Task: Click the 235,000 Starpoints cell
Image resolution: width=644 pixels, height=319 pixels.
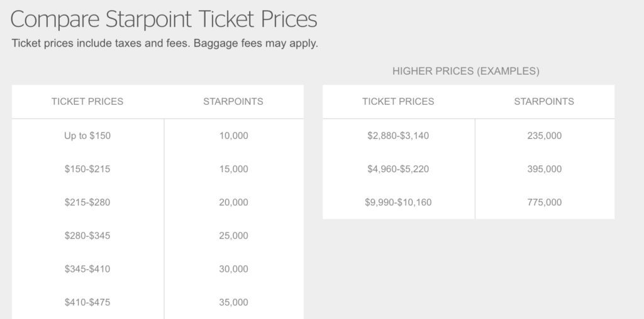Action: 545,136
